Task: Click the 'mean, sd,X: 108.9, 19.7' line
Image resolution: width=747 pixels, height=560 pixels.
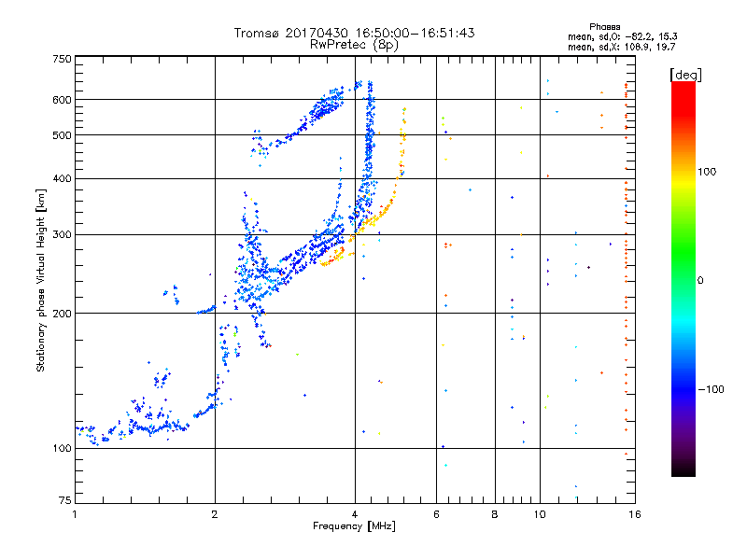Action: [621, 47]
